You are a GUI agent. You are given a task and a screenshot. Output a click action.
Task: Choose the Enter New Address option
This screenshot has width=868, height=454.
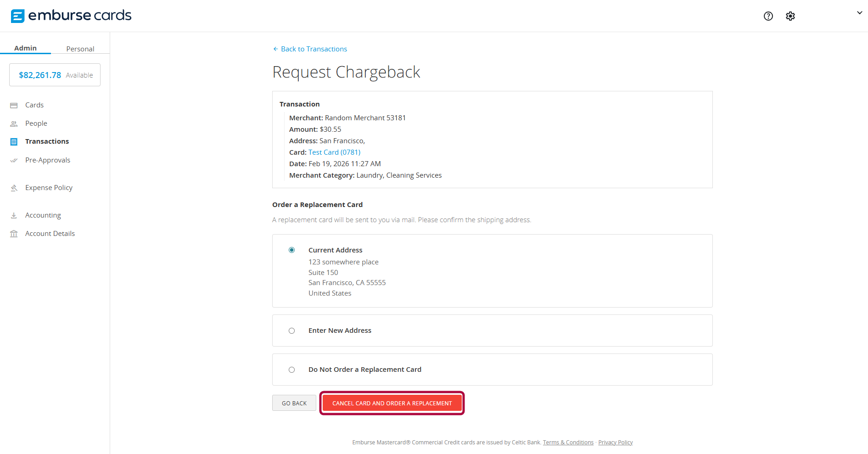[x=291, y=331]
